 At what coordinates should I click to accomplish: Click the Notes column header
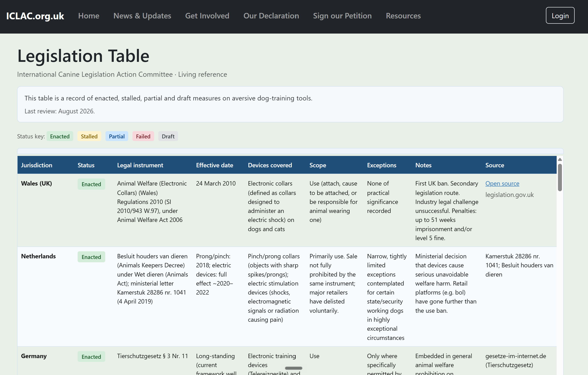423,165
